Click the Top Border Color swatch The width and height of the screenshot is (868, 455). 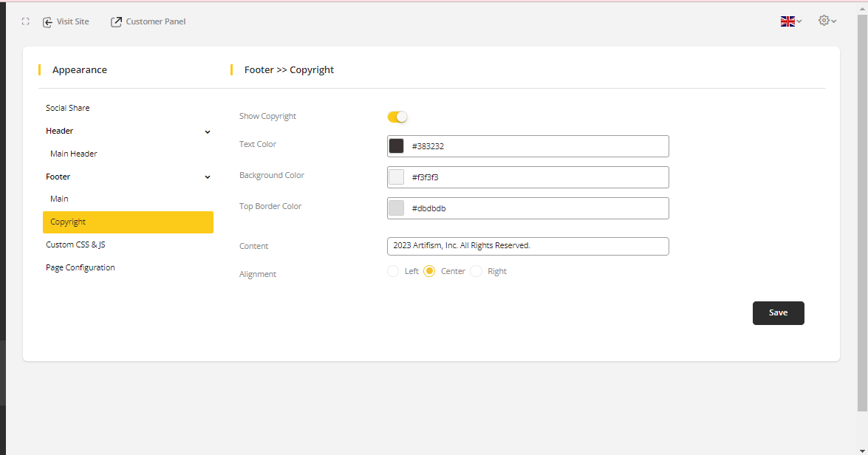397,208
